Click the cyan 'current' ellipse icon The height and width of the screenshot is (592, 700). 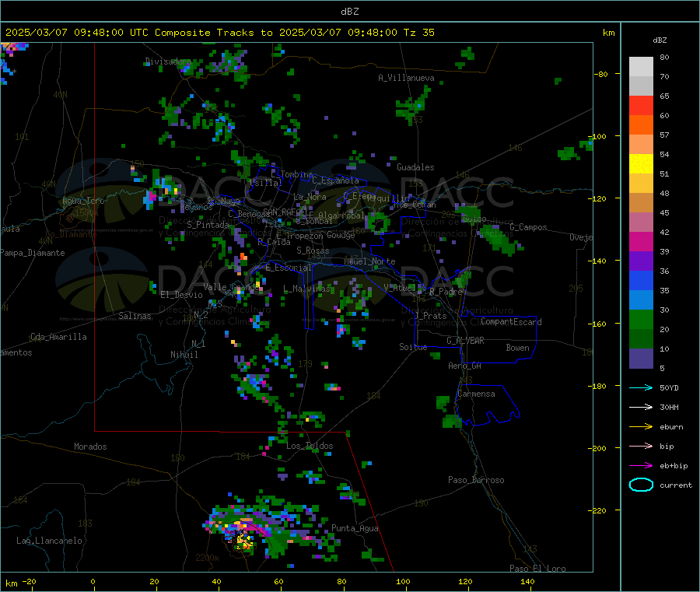pyautogui.click(x=641, y=485)
